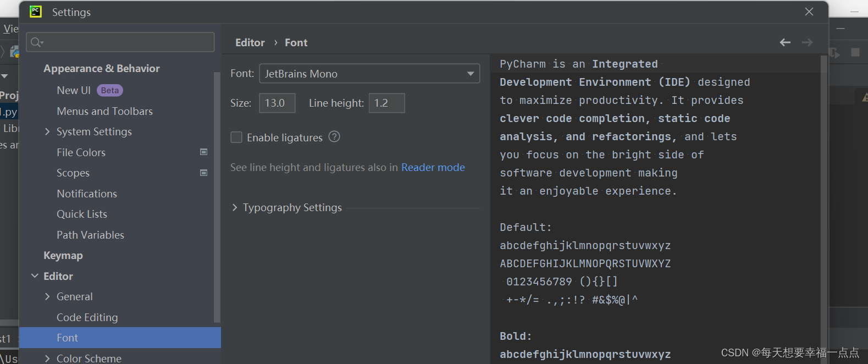This screenshot has width=868, height=364.
Task: Open ligatures help question mark icon
Action: point(334,137)
